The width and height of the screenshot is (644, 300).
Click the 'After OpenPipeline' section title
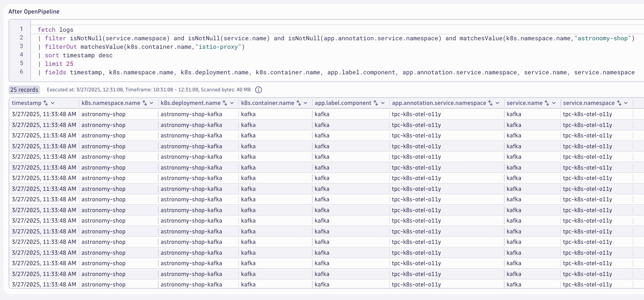click(x=34, y=12)
